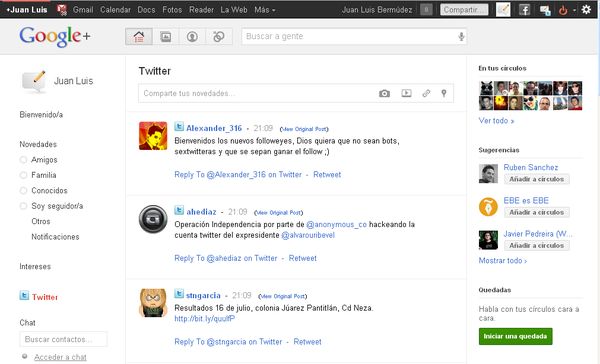Open Docs in the top bar
Image resolution: width=600 pixels, height=364 pixels.
[x=146, y=10]
